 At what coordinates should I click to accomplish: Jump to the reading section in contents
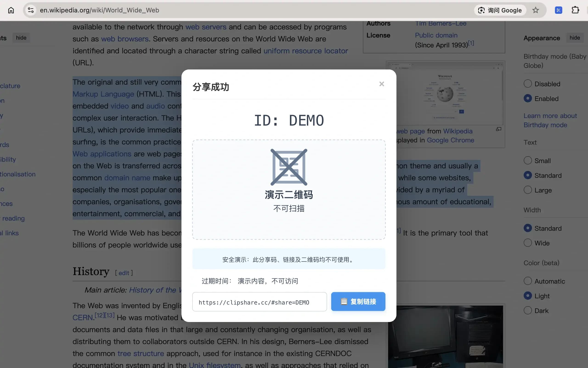(13, 218)
